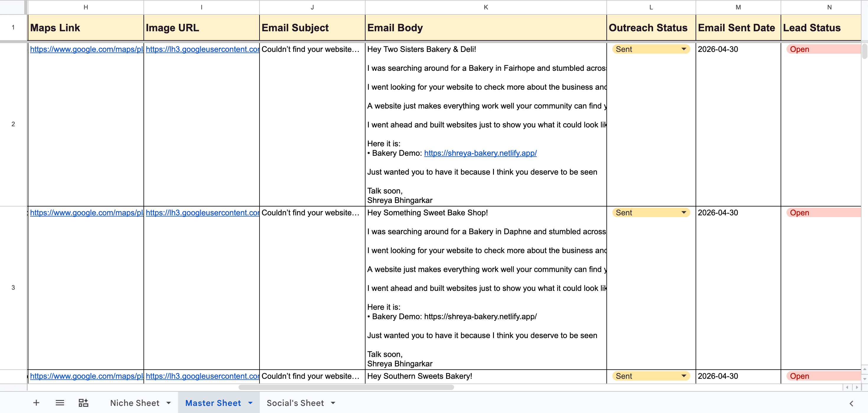Click the vertical scrollbar thumb
This screenshot has height=413, width=868.
point(864,52)
